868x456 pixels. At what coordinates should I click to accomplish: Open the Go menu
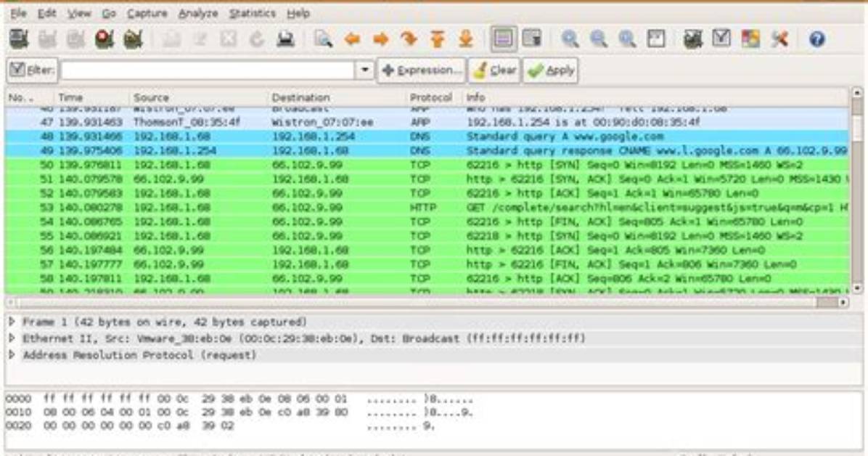coord(109,13)
